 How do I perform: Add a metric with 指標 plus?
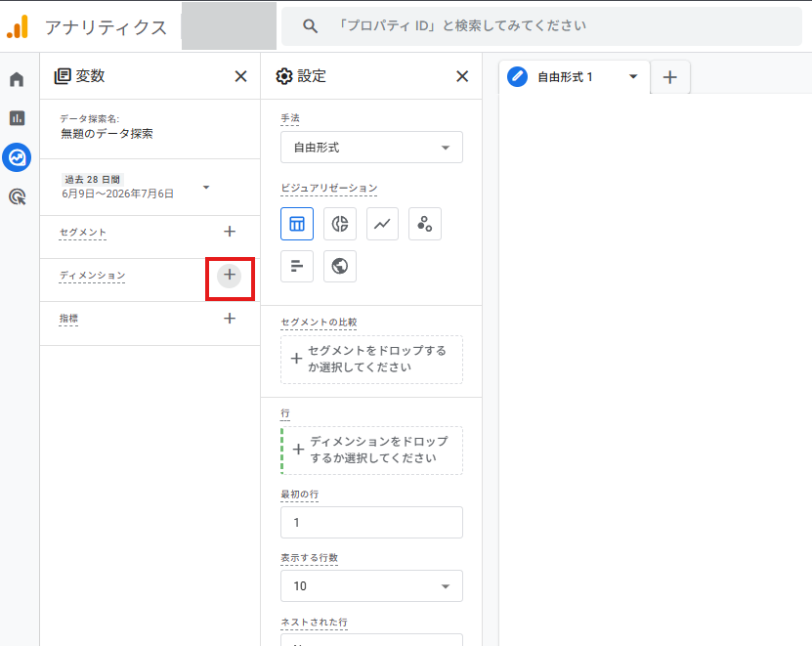point(230,318)
